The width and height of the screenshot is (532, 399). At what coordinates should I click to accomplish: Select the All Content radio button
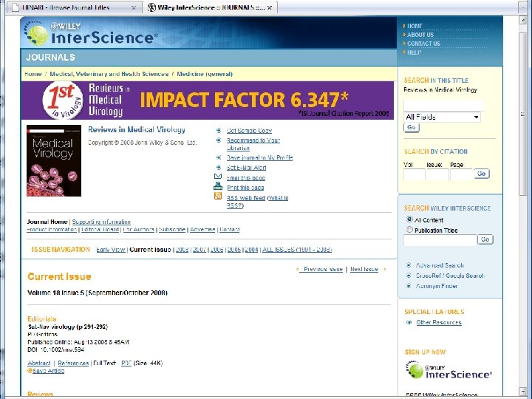point(409,219)
